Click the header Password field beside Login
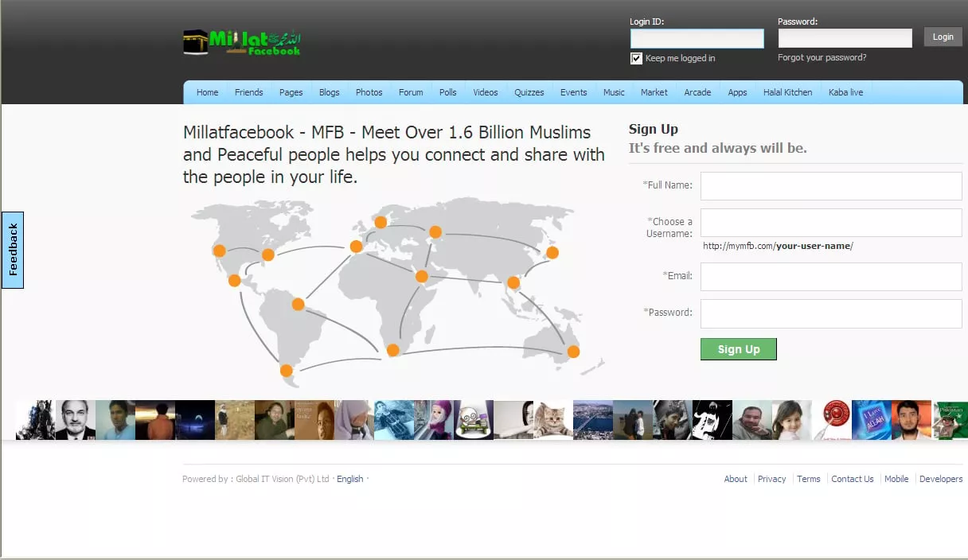Screen dimensions: 968x560 (845, 38)
